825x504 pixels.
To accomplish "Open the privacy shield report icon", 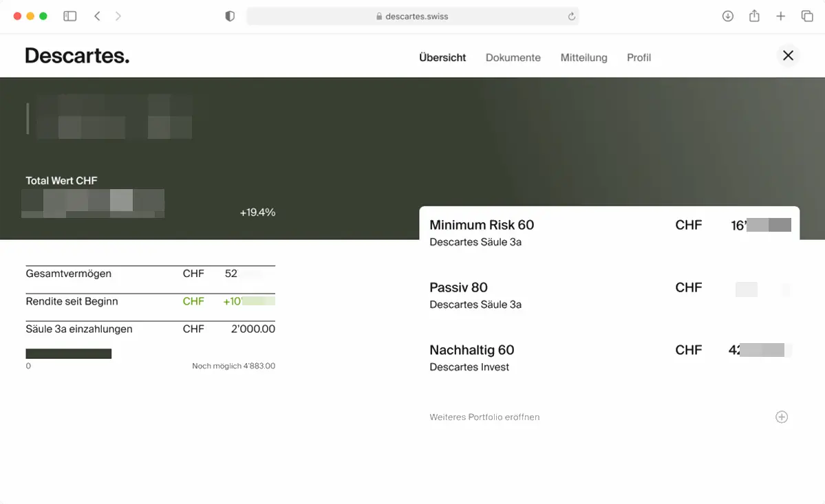I will [230, 16].
